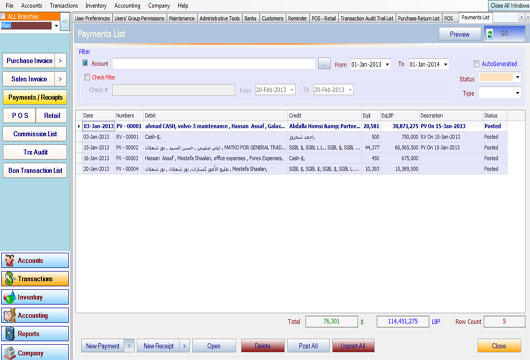This screenshot has width=530, height=360.
Task: Click the orange Close button
Action: click(x=499, y=346)
